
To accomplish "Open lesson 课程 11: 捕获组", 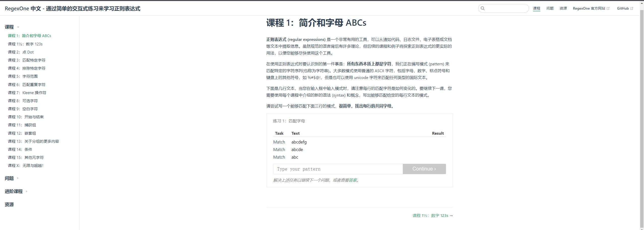I will [x=22, y=125].
